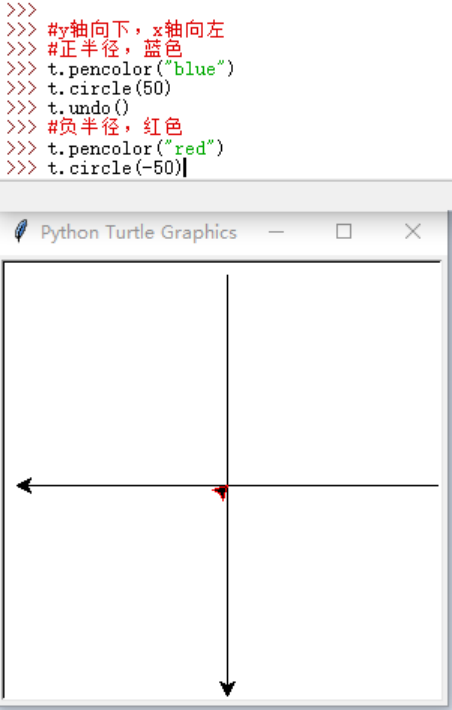Click the green "blue" string in pencolor line

195,69
